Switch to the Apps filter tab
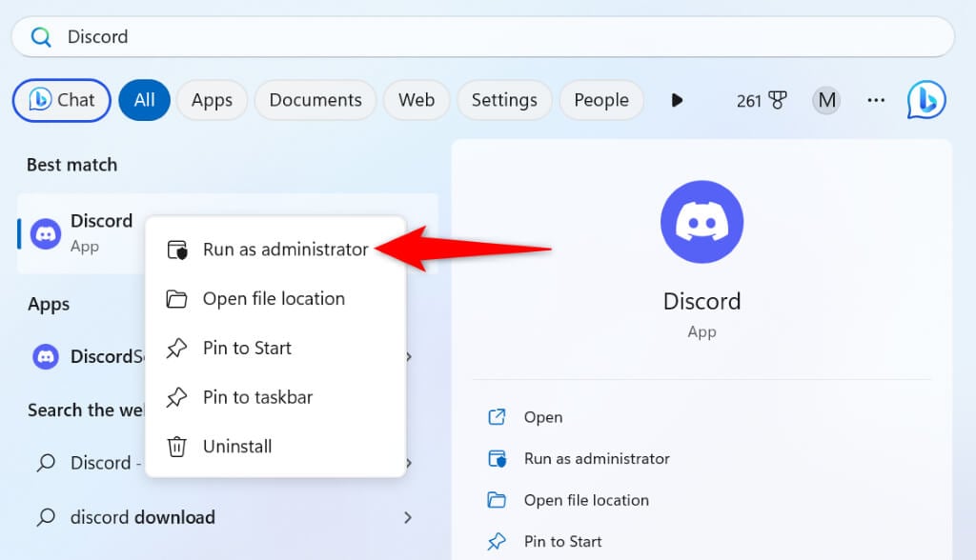Screen dimensions: 976x560 (212, 100)
